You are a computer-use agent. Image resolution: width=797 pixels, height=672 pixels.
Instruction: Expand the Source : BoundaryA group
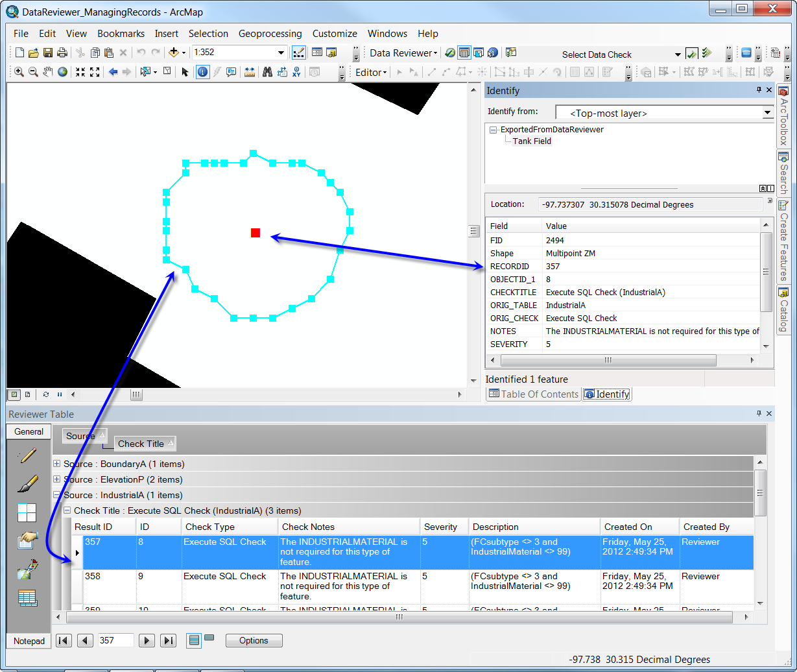point(57,464)
